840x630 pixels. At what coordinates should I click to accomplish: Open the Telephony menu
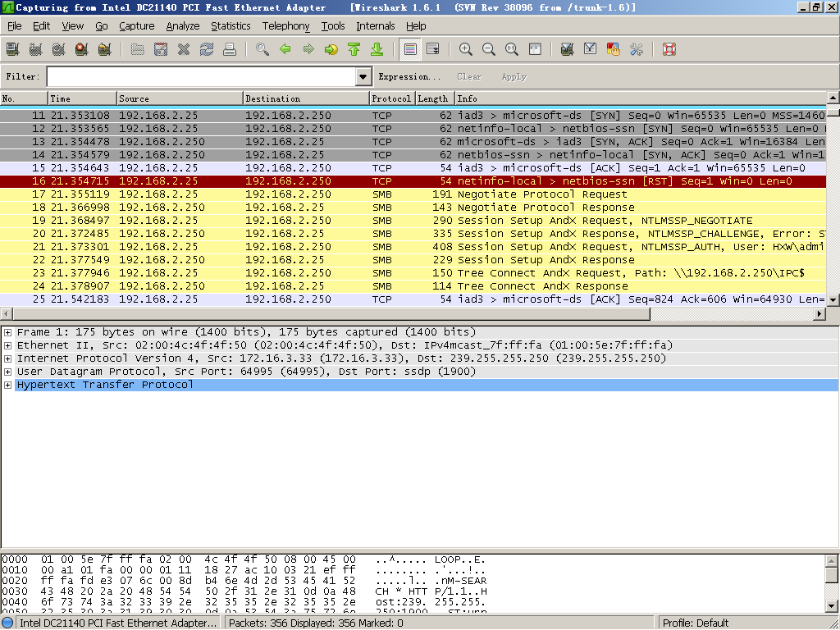pyautogui.click(x=285, y=25)
